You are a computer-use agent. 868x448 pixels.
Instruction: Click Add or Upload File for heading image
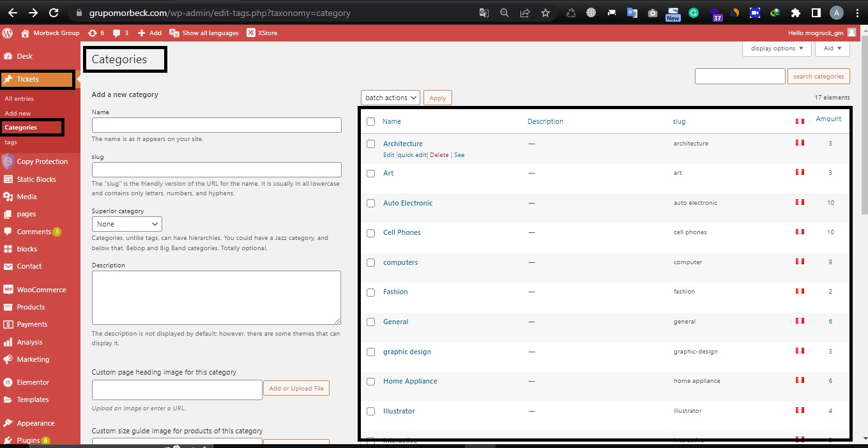[296, 388]
